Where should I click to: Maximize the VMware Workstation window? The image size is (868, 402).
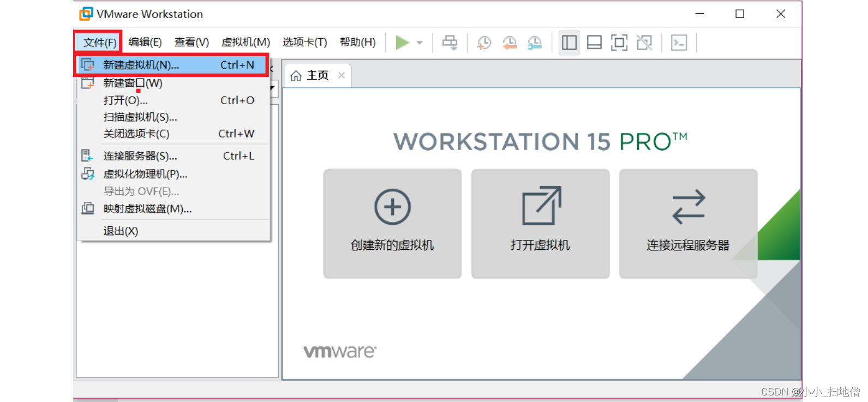740,14
